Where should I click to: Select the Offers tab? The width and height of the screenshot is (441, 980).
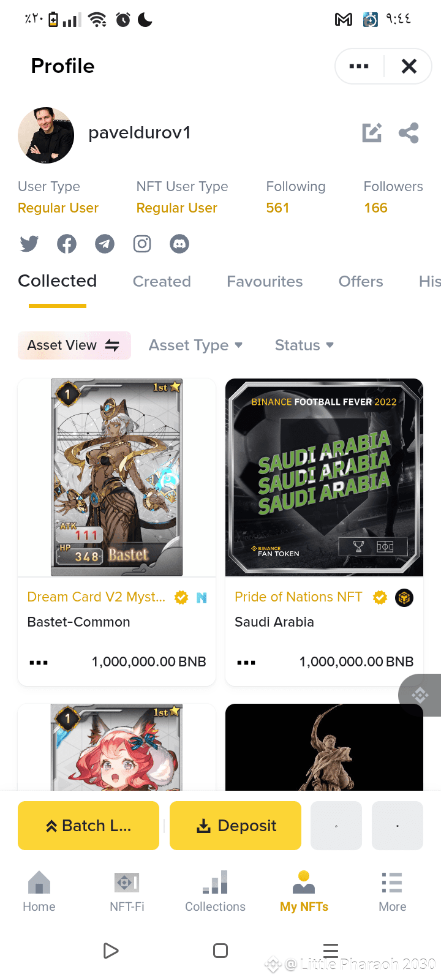pyautogui.click(x=361, y=281)
